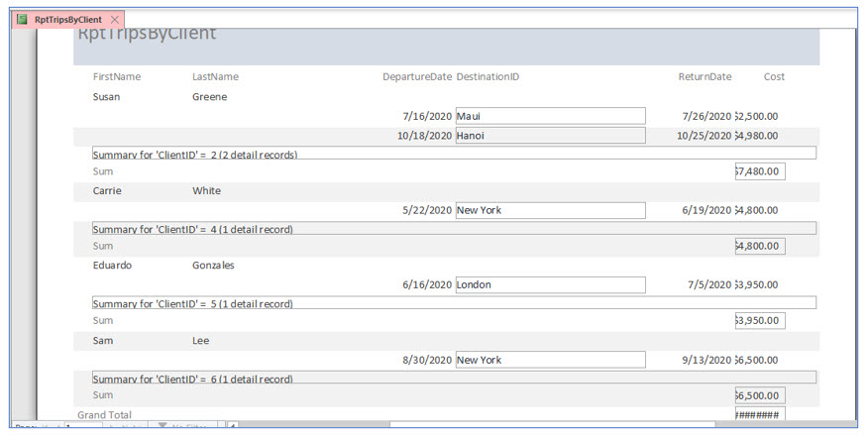Click return date 10/25/2020
The image size is (868, 438).
tap(705, 136)
